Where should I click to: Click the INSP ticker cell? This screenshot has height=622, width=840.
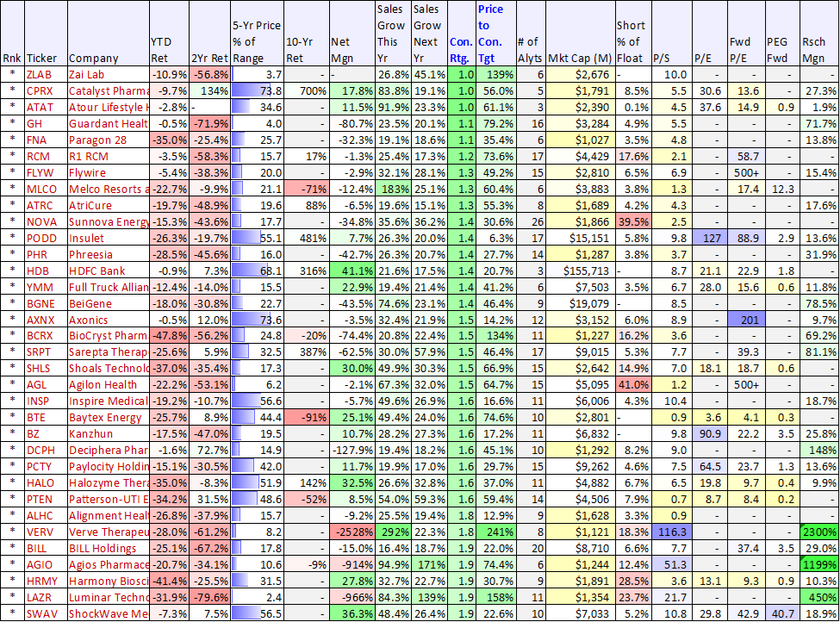click(46, 401)
